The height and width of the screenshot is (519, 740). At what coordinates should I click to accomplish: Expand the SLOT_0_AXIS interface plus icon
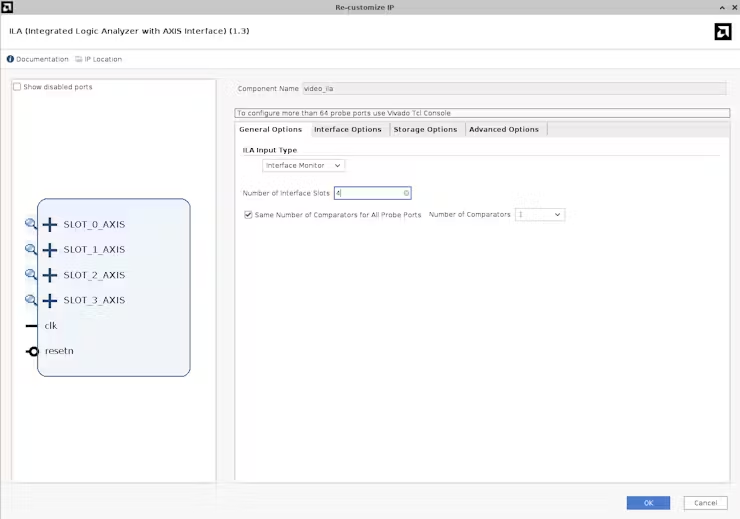50,225
